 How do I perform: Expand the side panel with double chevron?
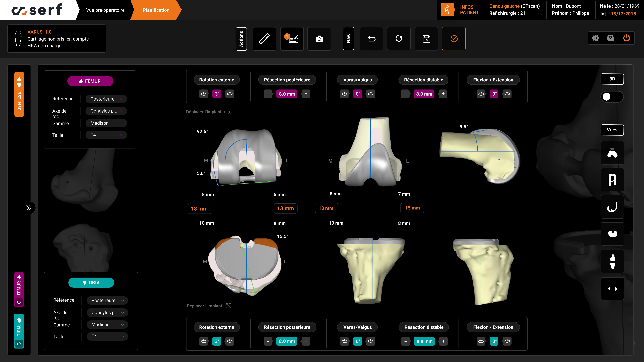pos(29,208)
